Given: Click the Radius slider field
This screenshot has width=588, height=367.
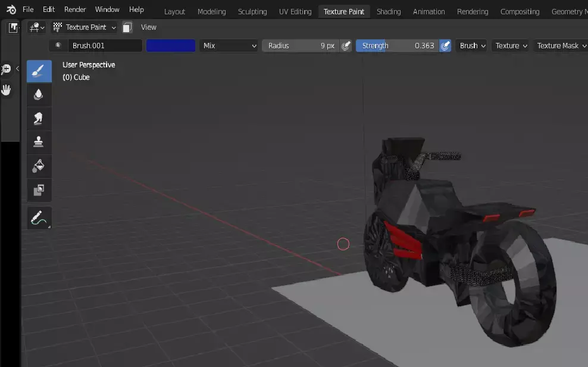Looking at the screenshot, I should 301,46.
